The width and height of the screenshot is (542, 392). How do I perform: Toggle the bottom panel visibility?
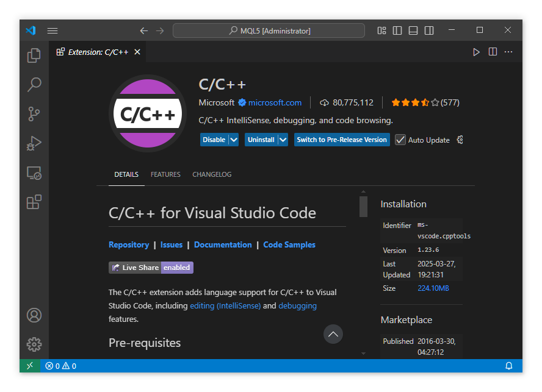point(413,30)
